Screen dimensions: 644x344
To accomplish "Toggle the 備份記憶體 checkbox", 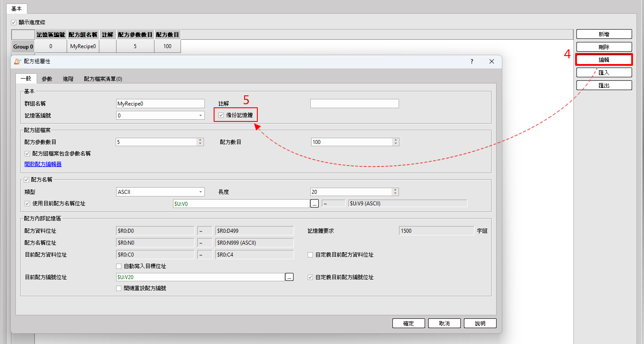I will 221,116.
